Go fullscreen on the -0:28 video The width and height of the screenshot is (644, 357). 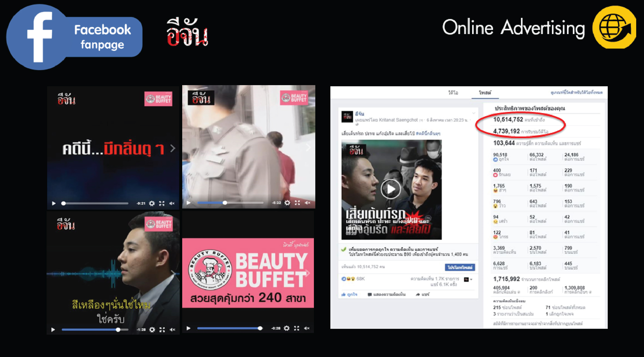click(297, 328)
